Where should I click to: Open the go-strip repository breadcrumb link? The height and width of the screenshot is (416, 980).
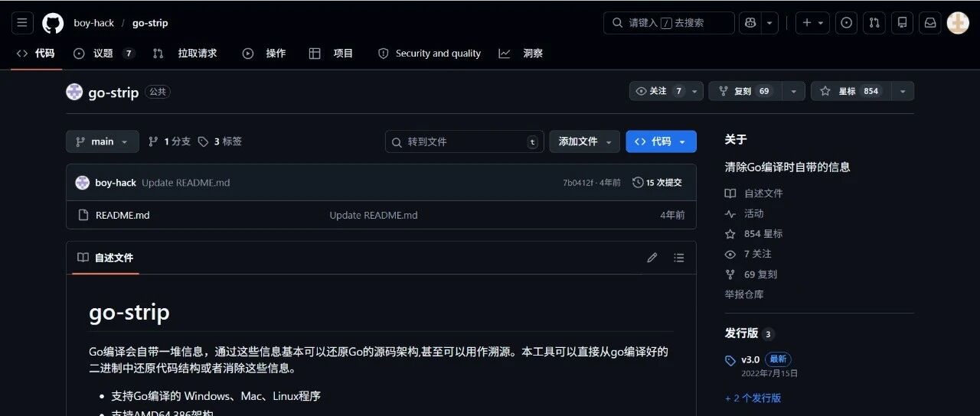tap(150, 23)
